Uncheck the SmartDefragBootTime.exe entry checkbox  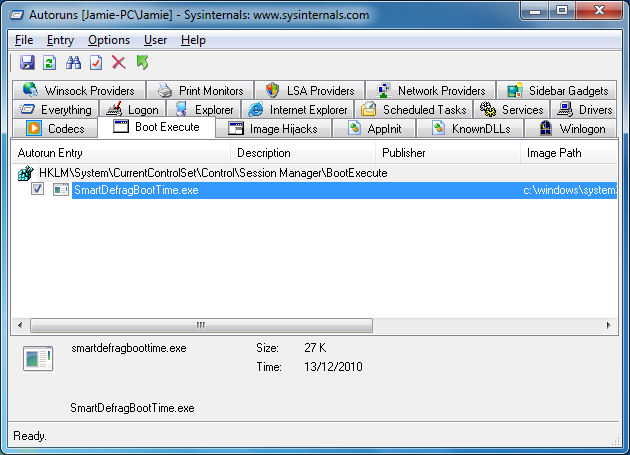pyautogui.click(x=37, y=189)
